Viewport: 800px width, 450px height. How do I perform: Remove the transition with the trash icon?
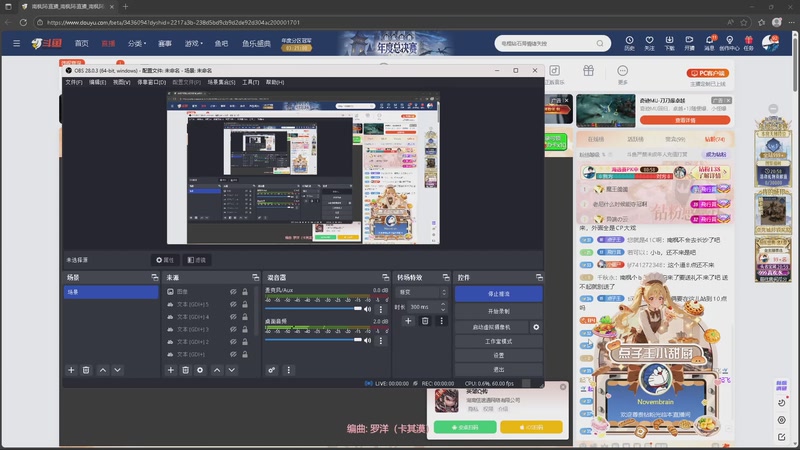click(425, 321)
